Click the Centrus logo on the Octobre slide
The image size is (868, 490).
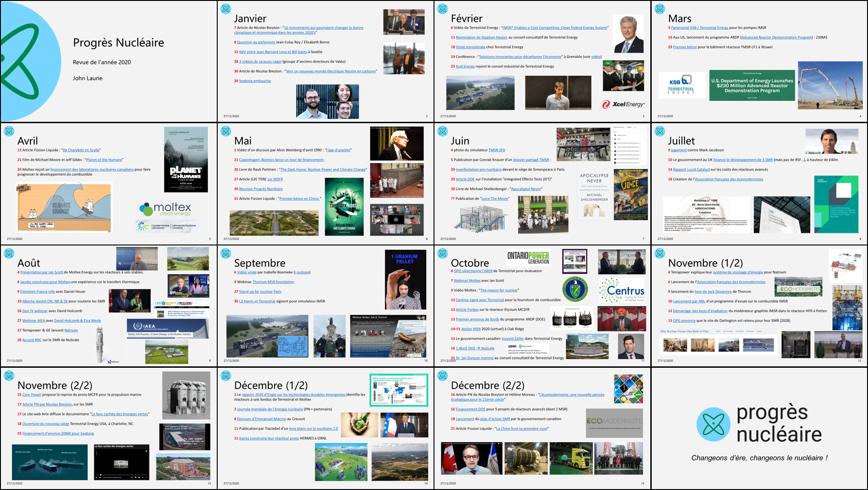[622, 291]
